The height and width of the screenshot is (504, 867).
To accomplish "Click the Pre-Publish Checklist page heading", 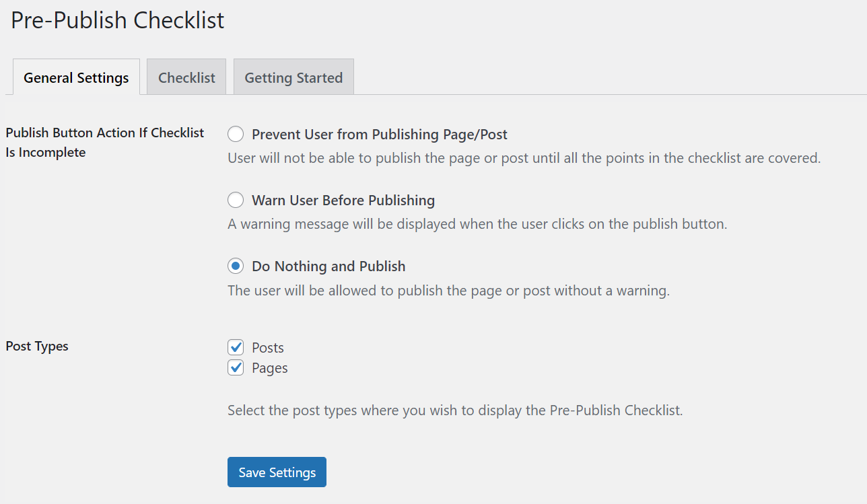I will click(x=118, y=20).
